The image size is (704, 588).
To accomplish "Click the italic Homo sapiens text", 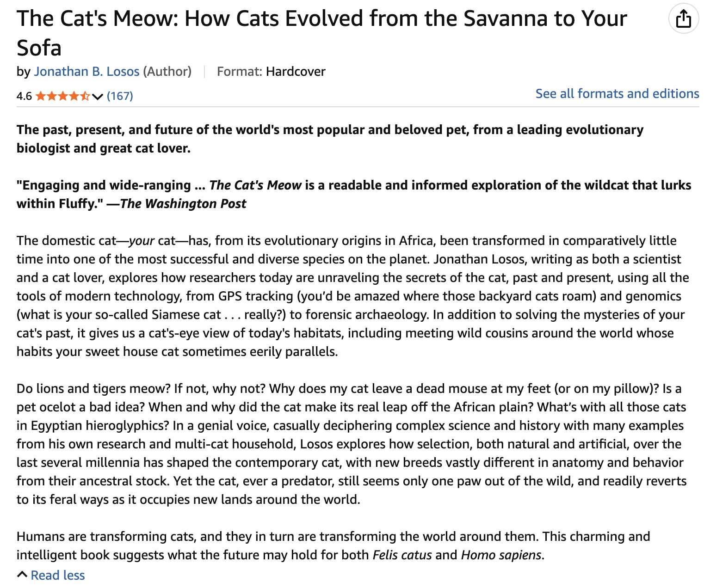I will pyautogui.click(x=501, y=555).
